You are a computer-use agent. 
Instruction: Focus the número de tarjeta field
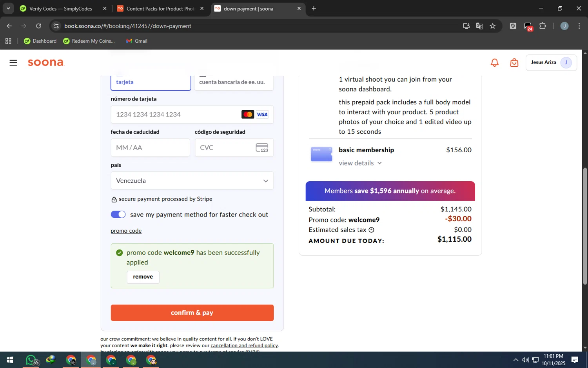[x=192, y=115]
